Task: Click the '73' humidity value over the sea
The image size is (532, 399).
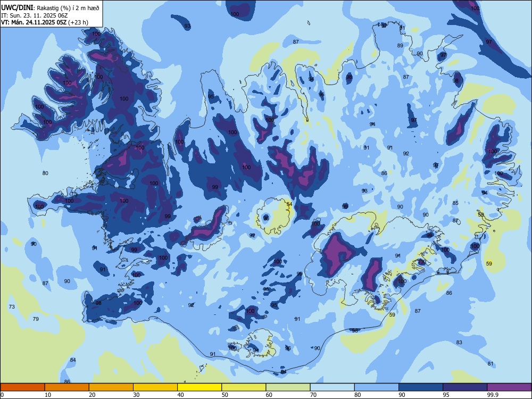Action: pos(12,307)
